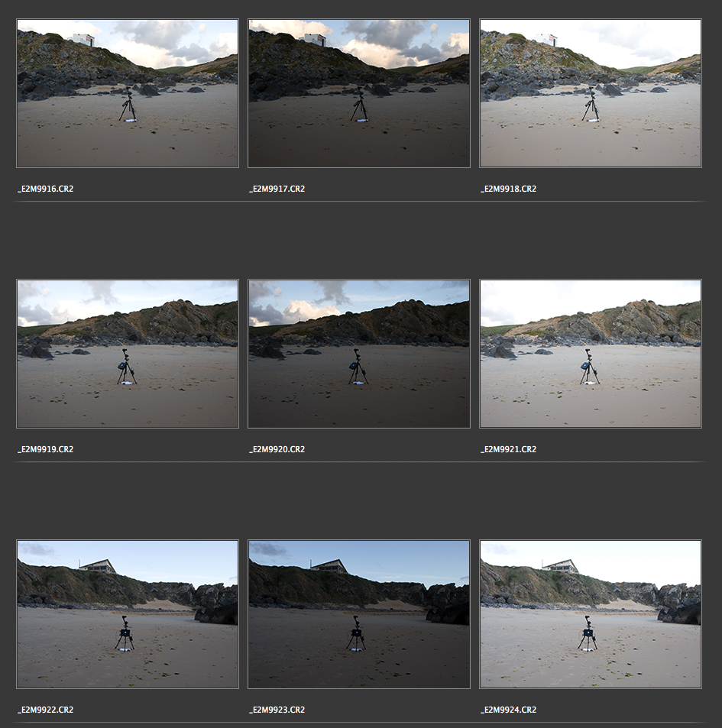Click the _E2M9918.CR2 filename label
This screenshot has width=722, height=728.
point(509,189)
